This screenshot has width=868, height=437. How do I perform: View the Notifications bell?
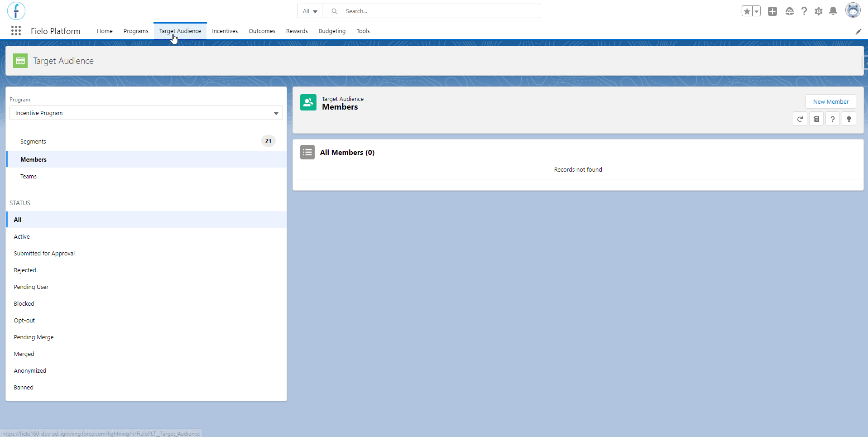833,11
